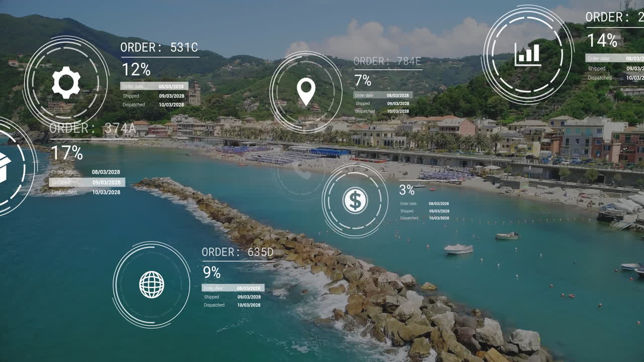The image size is (644, 362).
Task: Select the ORDER: 531C heading
Action: tap(159, 48)
